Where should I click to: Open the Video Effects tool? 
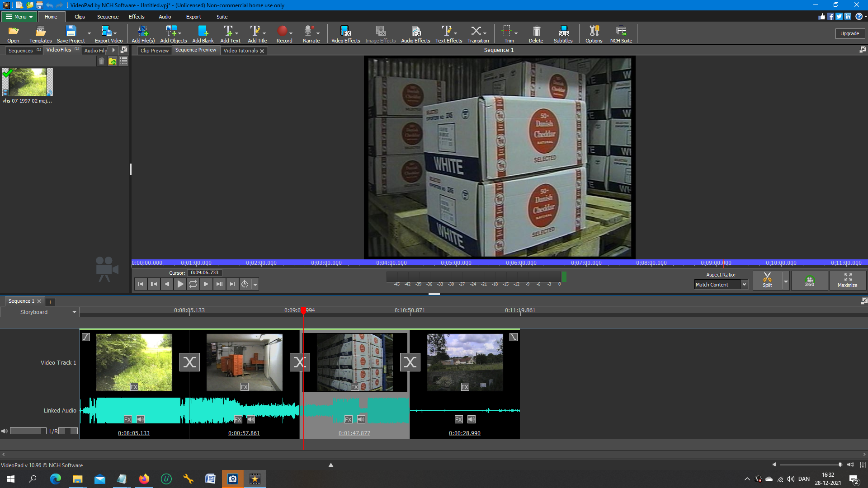345,34
